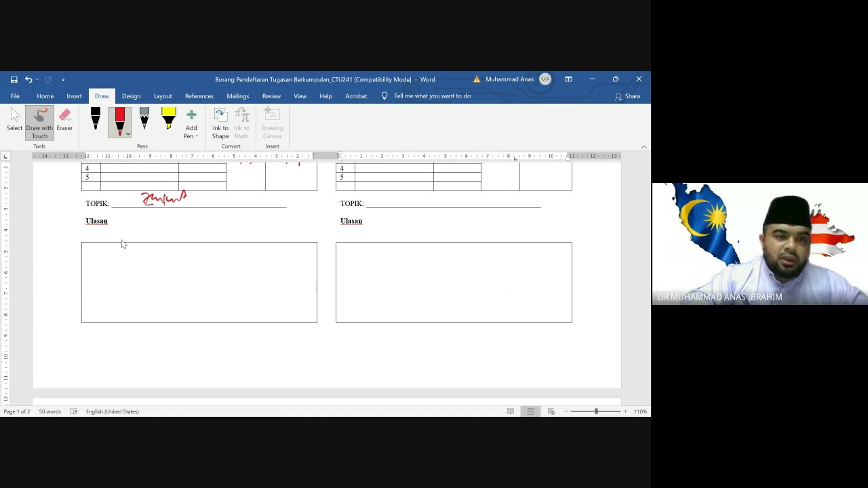
Task: Switch to the Insert tab
Action: (x=74, y=96)
